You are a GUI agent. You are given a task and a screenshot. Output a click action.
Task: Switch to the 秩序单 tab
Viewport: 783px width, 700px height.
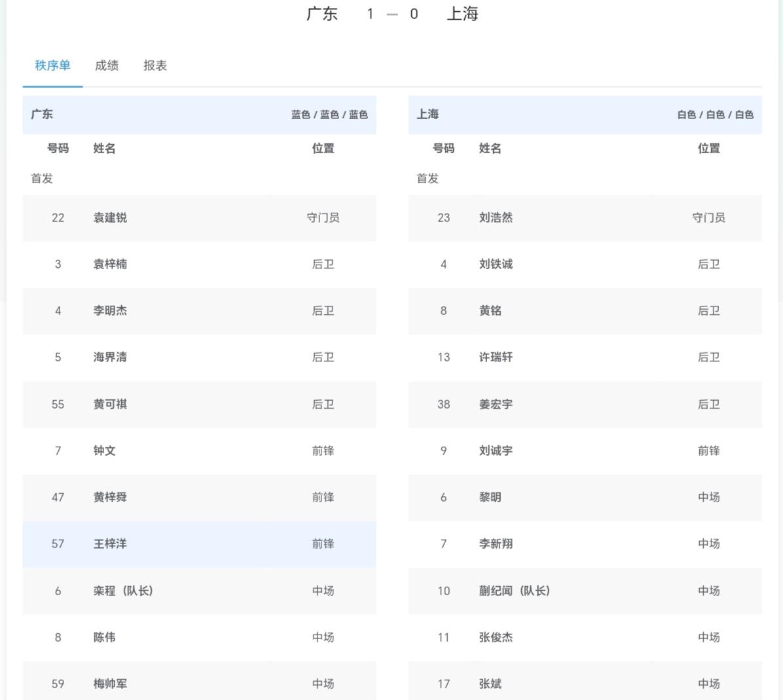click(x=52, y=65)
